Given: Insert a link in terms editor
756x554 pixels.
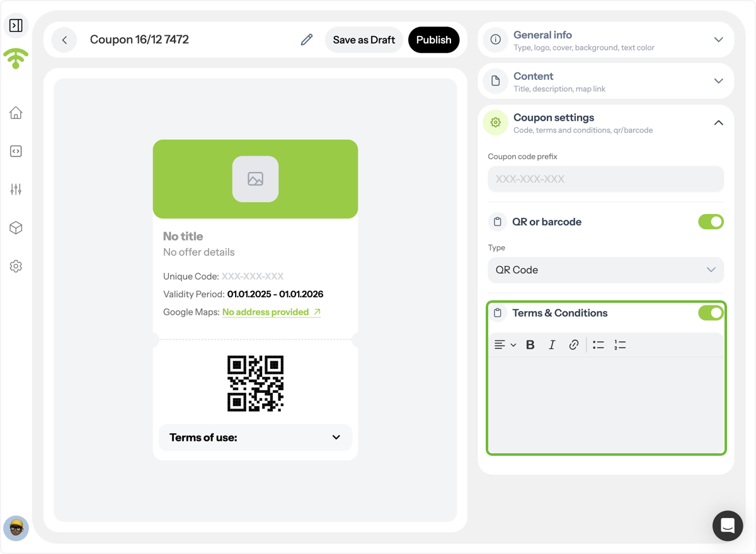Looking at the screenshot, I should coord(574,345).
